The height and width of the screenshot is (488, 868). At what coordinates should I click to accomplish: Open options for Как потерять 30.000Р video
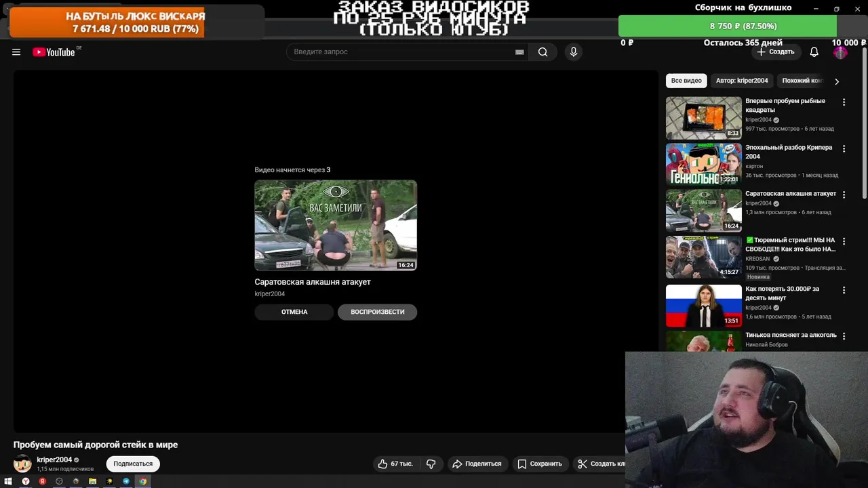coord(844,290)
